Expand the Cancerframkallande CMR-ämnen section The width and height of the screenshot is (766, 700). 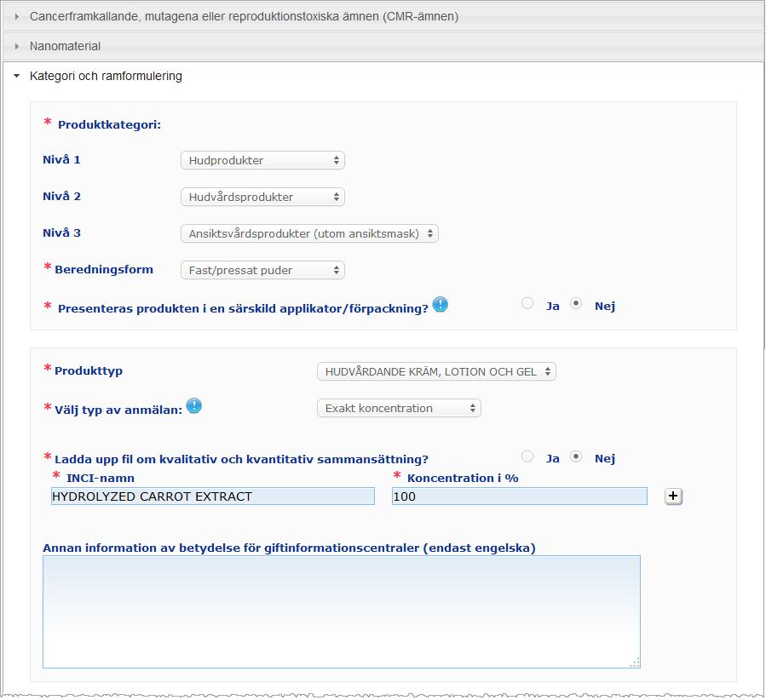(383, 16)
